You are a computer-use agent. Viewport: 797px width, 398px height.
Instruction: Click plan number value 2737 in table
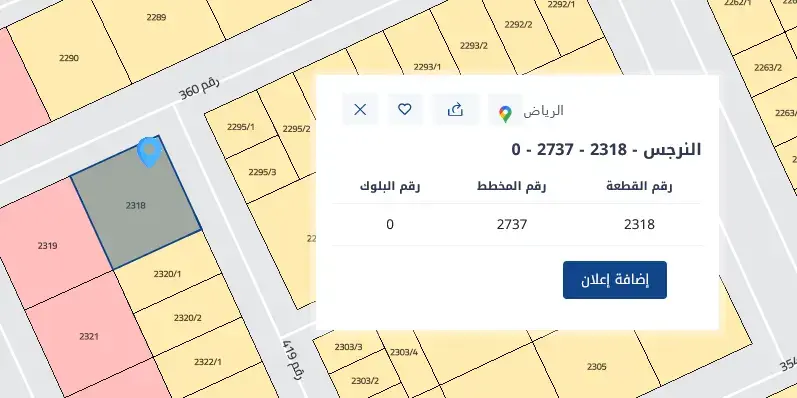point(512,224)
